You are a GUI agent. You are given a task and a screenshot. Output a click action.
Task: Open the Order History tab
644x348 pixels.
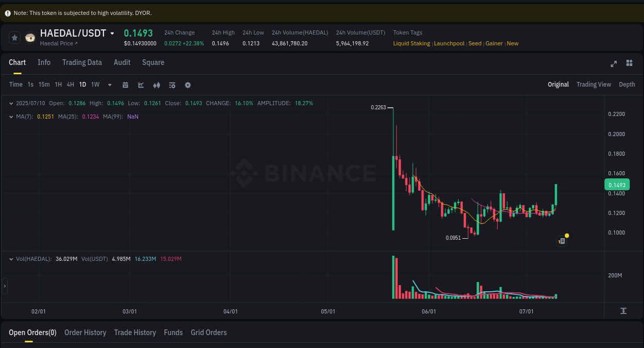tap(85, 333)
